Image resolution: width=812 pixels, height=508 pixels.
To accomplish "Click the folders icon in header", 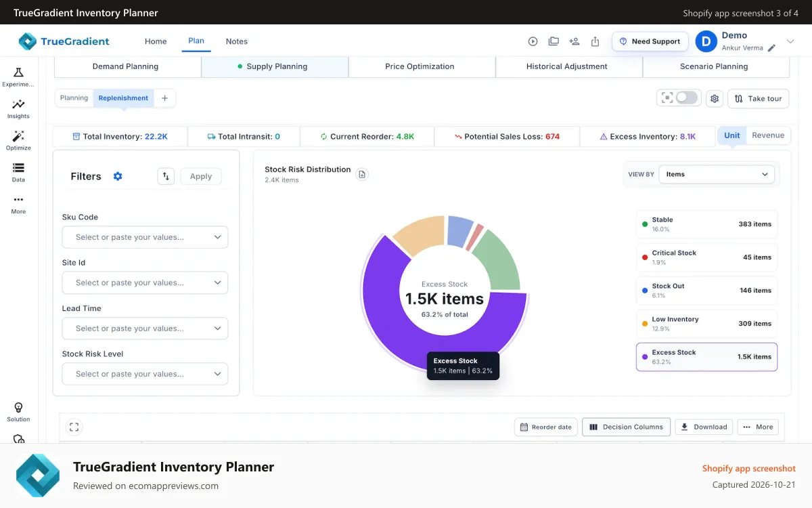I will coord(554,41).
